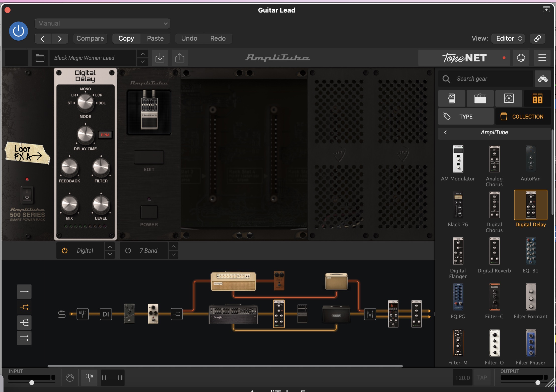Toggle power for the 7 Band slot

point(128,250)
